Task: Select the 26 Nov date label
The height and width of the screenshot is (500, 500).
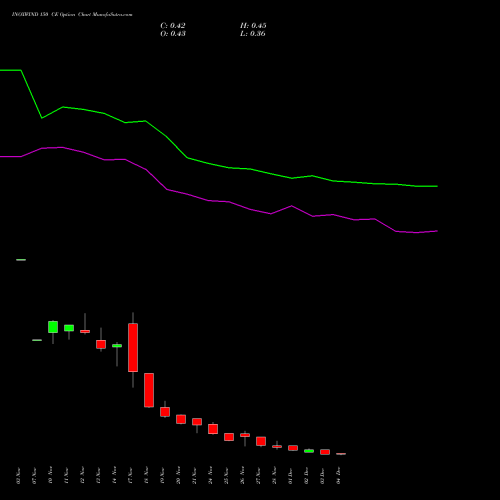Action: click(x=242, y=476)
